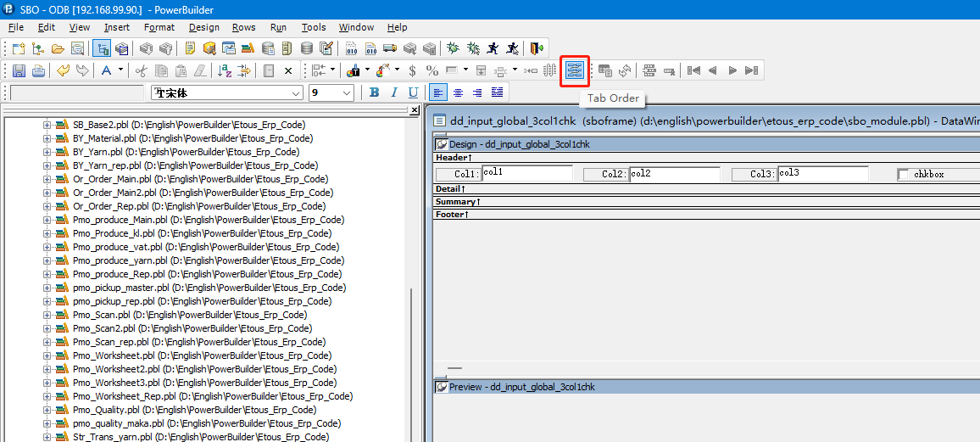
Task: Select Pmo_Quality.pbl in the tree
Action: pos(194,410)
